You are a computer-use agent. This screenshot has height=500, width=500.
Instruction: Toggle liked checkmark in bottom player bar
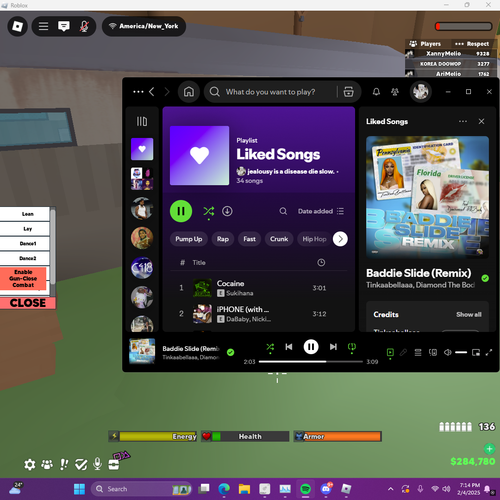click(x=230, y=352)
